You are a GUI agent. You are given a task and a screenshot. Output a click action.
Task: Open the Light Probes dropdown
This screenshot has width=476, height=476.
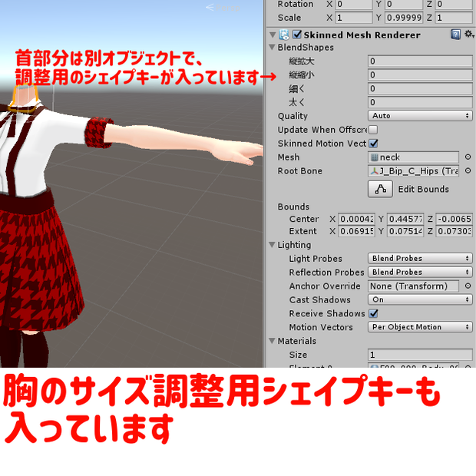(x=420, y=258)
